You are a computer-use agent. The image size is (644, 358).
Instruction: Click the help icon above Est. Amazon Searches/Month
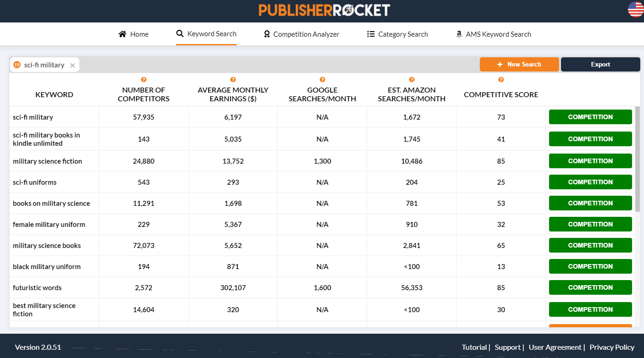click(x=412, y=80)
